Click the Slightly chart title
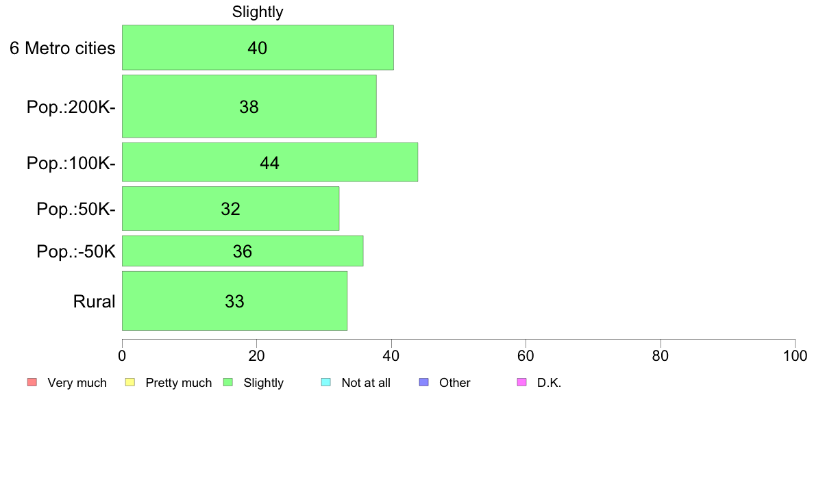The height and width of the screenshot is (504, 814). 258,12
